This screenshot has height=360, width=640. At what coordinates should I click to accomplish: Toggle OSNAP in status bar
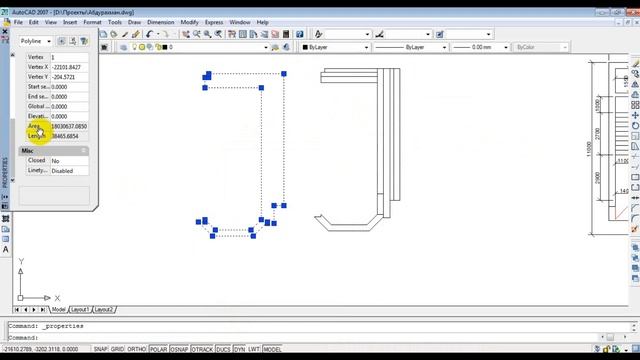(x=179, y=349)
